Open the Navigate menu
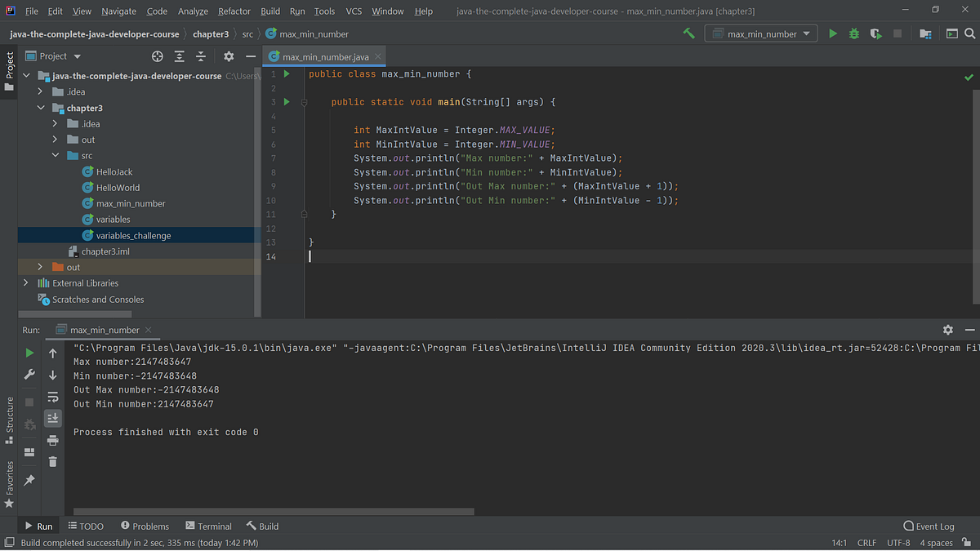 click(119, 11)
